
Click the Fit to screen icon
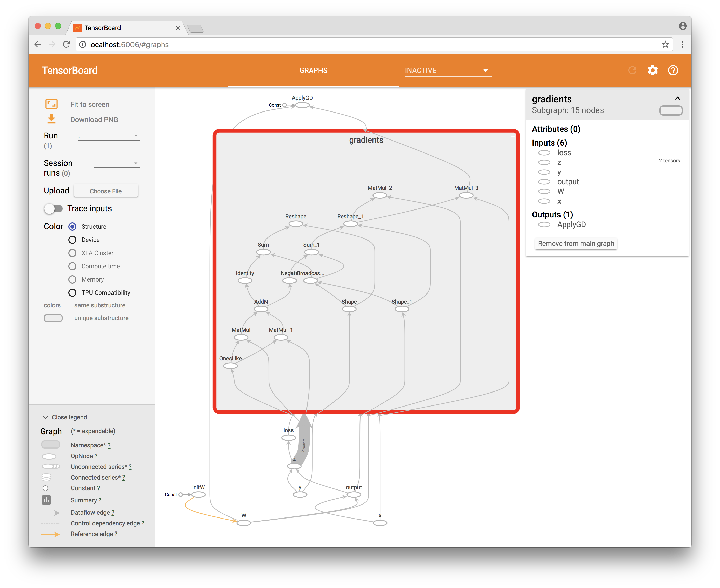[x=51, y=104]
